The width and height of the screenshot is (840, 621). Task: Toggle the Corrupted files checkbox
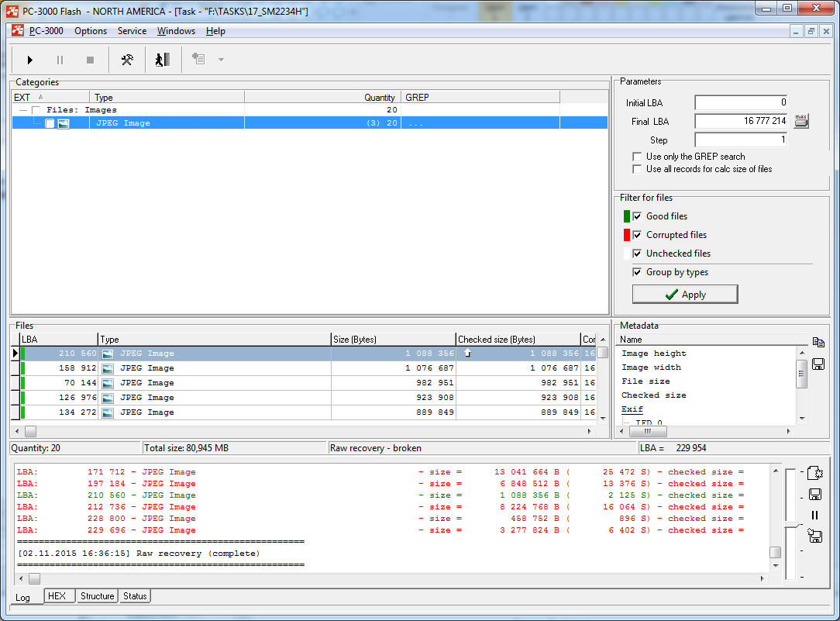pyautogui.click(x=638, y=235)
